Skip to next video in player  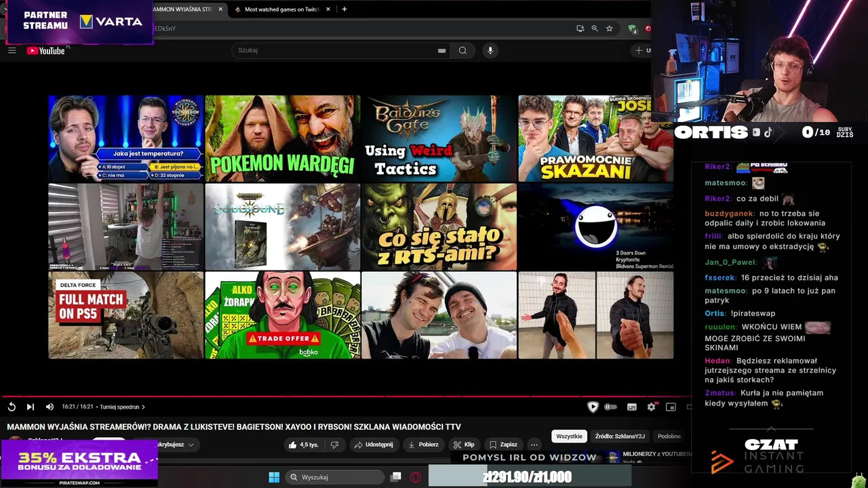pyautogui.click(x=30, y=407)
